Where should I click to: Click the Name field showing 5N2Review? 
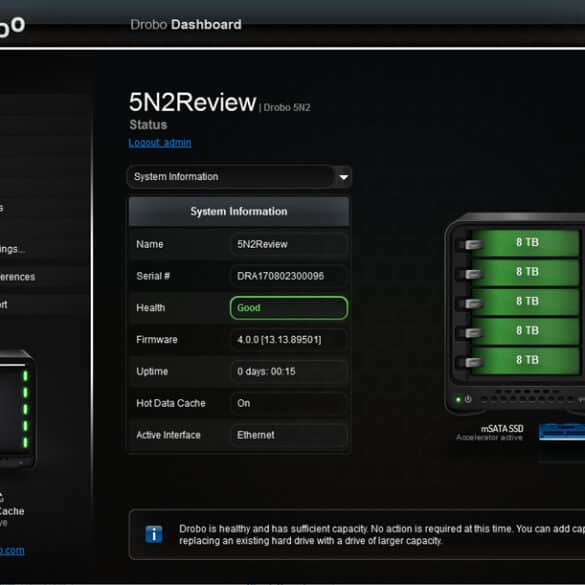click(289, 244)
